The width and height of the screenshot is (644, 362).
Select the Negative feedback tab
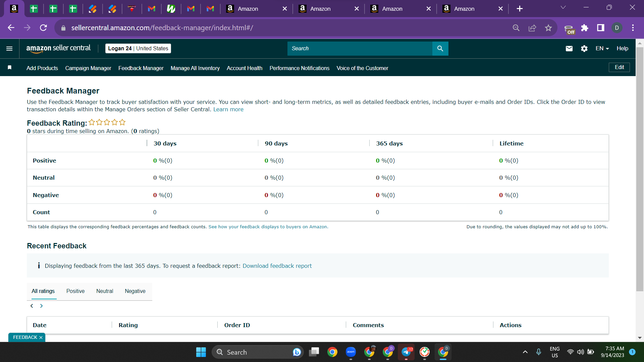click(135, 291)
